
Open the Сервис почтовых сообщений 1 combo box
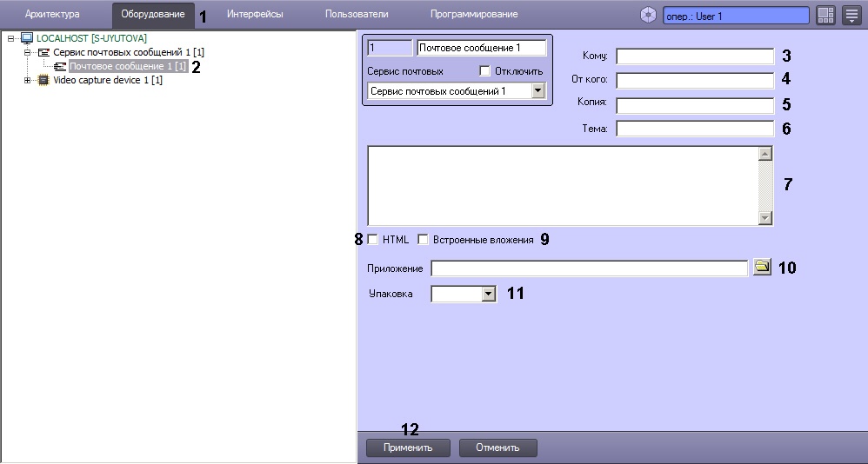537,91
